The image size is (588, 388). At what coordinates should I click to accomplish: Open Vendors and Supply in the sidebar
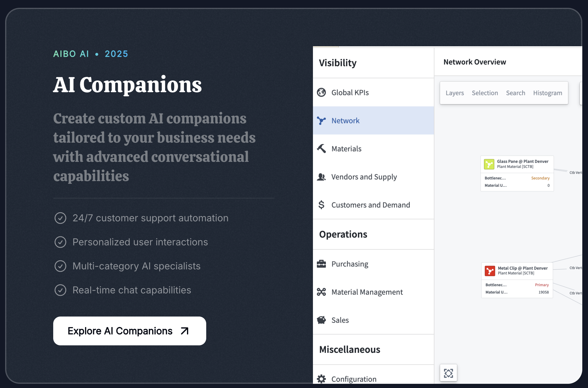364,177
